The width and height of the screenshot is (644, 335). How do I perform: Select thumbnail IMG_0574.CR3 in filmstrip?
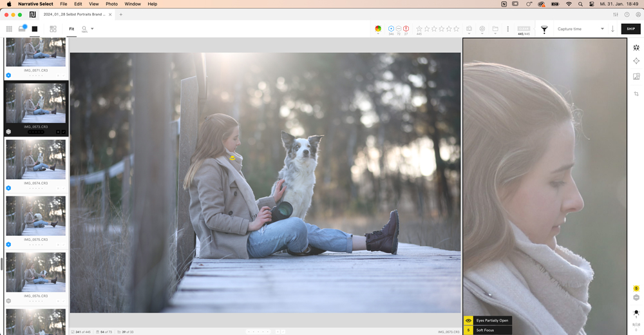35,160
